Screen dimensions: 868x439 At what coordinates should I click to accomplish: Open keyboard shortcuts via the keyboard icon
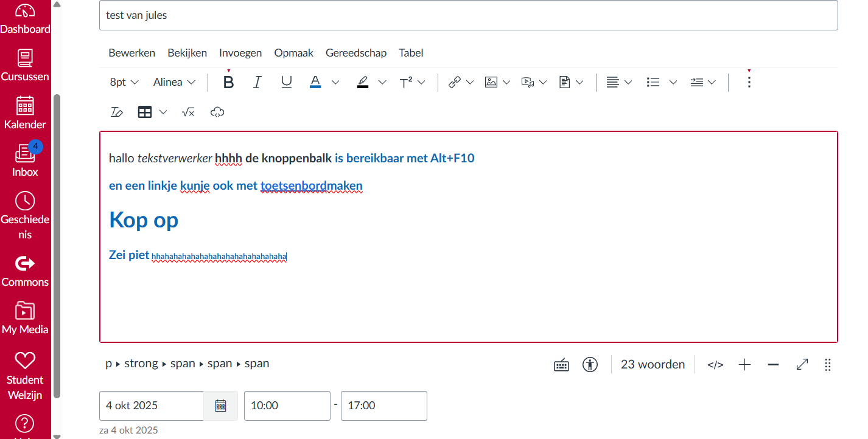(x=561, y=364)
